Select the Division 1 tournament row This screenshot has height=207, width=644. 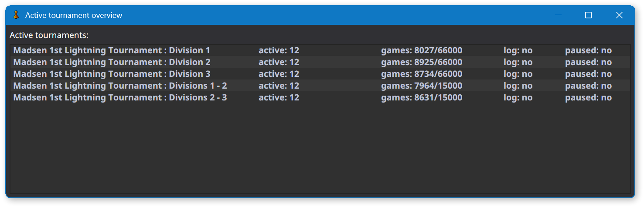(x=320, y=50)
